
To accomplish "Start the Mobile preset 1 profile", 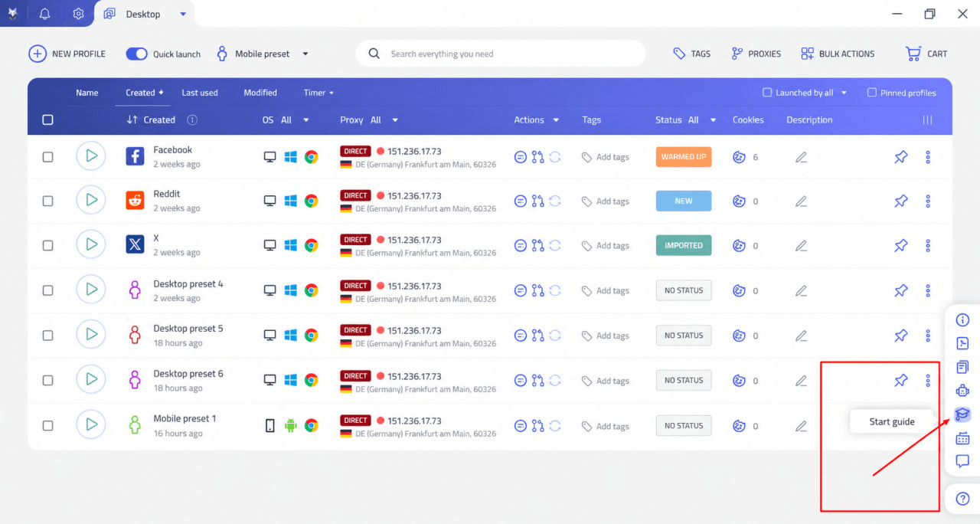I will coord(91,425).
